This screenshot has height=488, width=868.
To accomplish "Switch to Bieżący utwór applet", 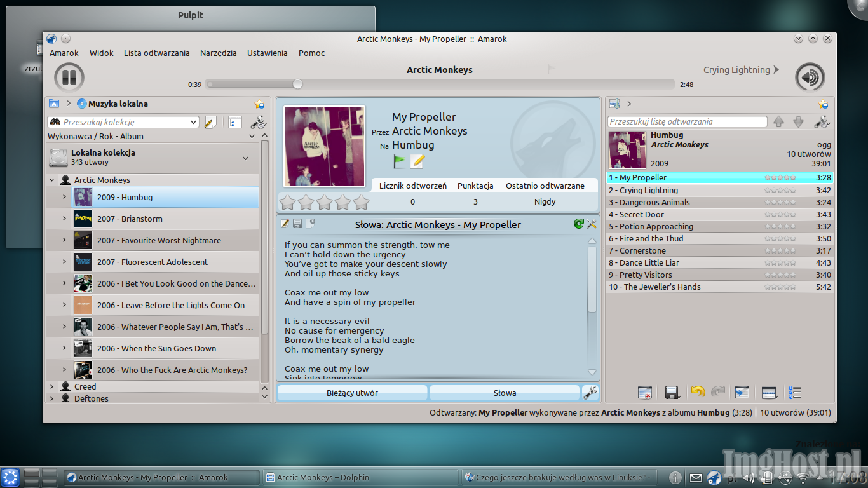I will point(353,393).
